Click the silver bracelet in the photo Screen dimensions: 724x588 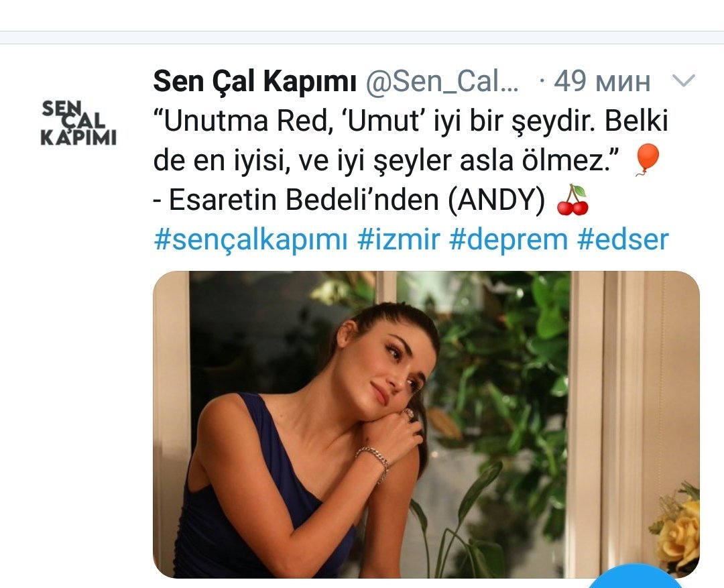pyautogui.click(x=373, y=462)
